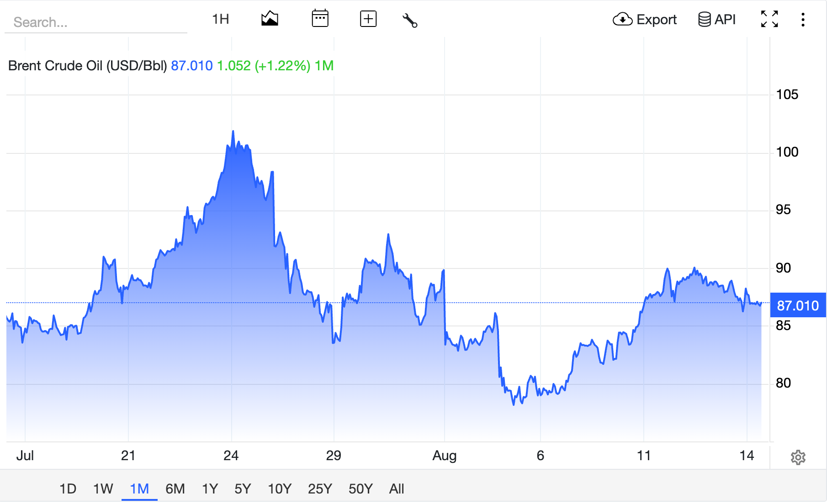Select the 1M time range tab
The width and height of the screenshot is (827, 504).
pos(139,489)
